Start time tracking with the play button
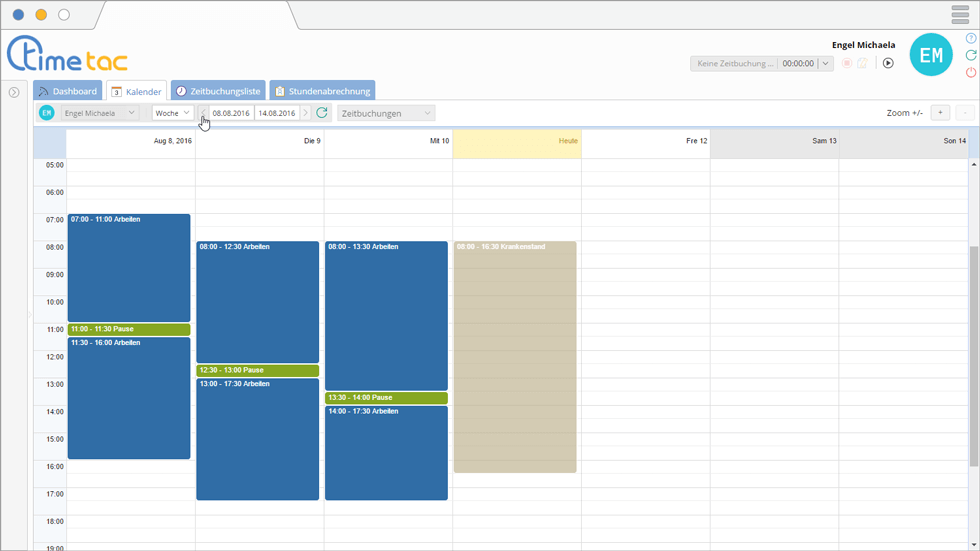 coord(888,63)
